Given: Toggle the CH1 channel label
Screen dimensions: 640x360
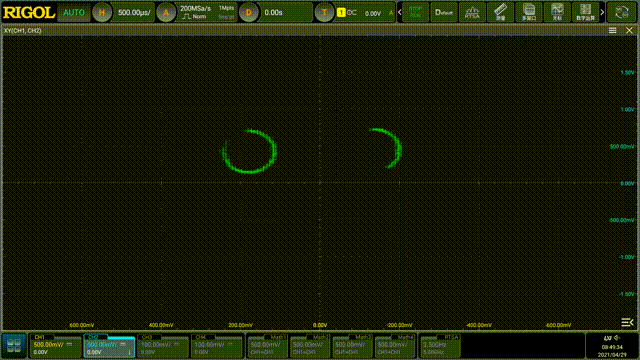Looking at the screenshot, I should pyautogui.click(x=39, y=337).
